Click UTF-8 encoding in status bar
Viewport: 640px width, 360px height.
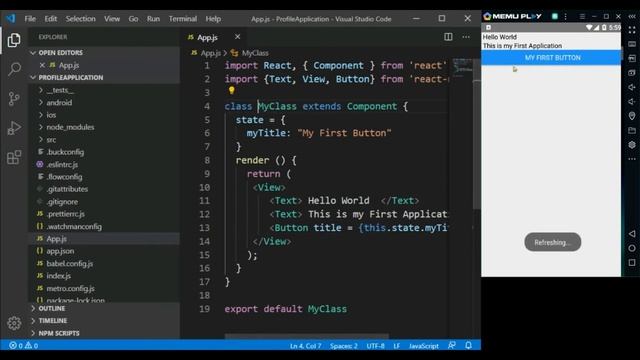point(376,346)
